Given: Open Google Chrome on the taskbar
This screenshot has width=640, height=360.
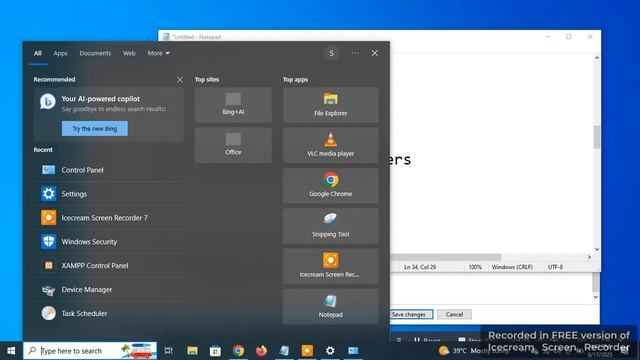Looking at the screenshot, I should click(x=238, y=351).
